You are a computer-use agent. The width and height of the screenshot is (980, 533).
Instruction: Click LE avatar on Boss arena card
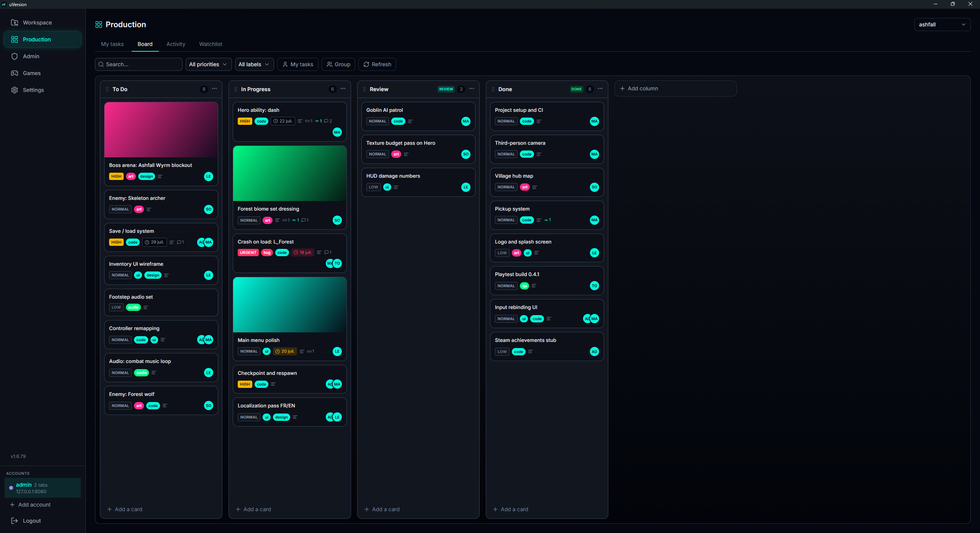coord(209,177)
